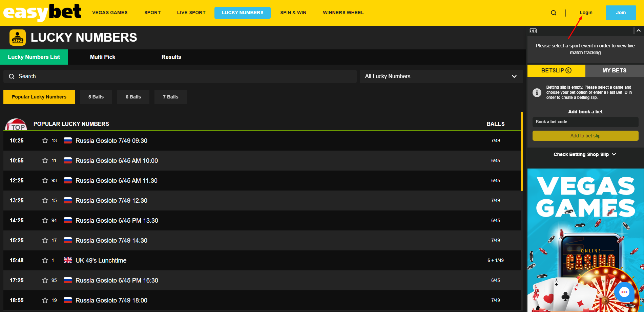644x312 pixels.
Task: Click the TOP badge icon
Action: pos(16,124)
